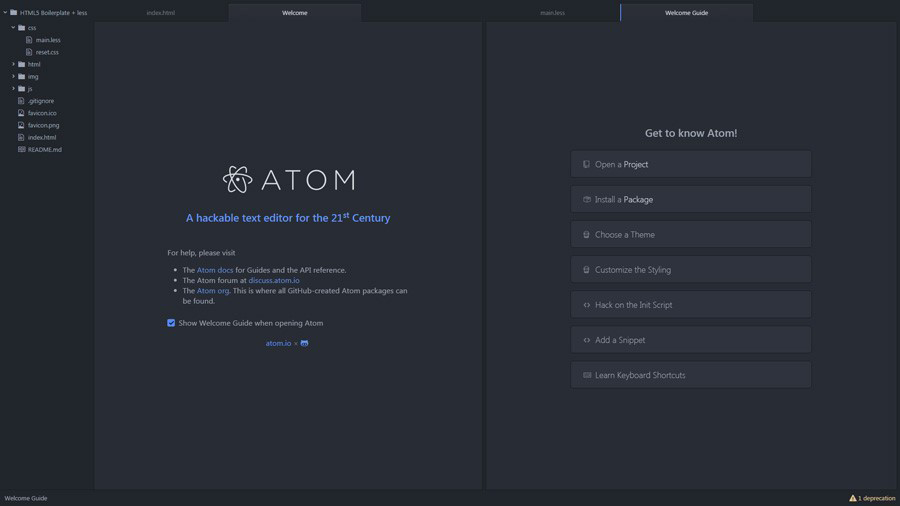Click the deprecation warning triangle icon
The height and width of the screenshot is (506, 900).
coord(852,498)
